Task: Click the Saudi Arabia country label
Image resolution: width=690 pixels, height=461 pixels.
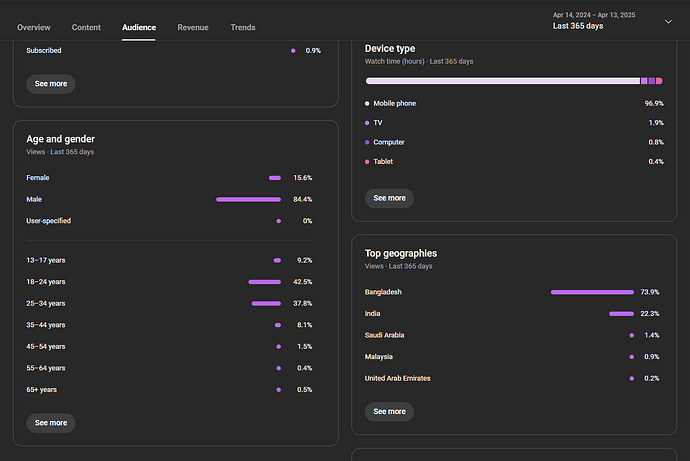Action: (x=384, y=335)
